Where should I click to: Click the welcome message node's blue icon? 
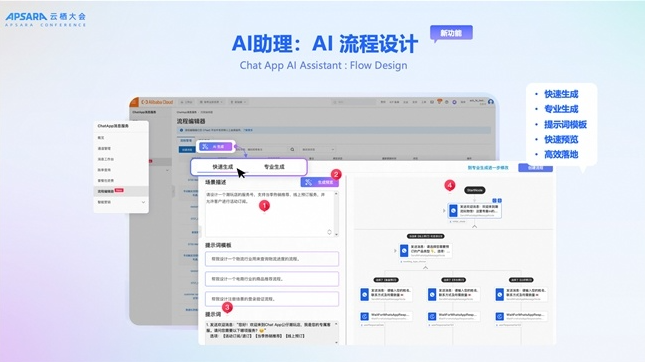(x=453, y=210)
